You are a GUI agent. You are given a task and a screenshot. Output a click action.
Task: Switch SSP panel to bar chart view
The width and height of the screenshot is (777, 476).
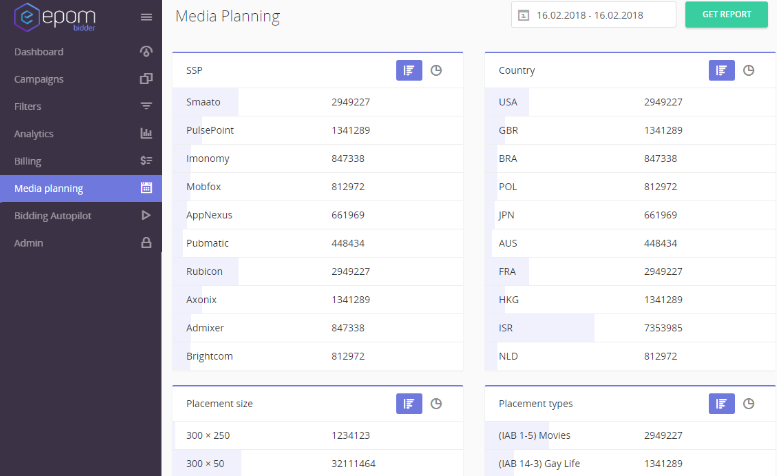(409, 70)
